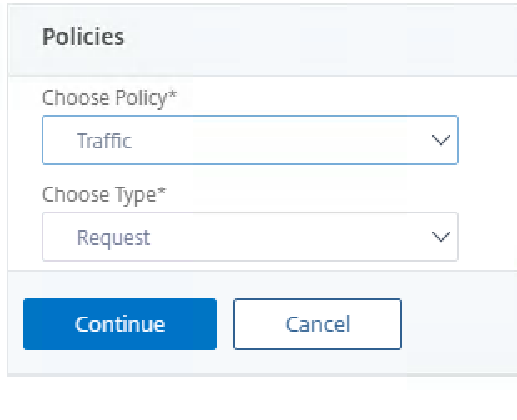Viewport: 517px width, 420px height.
Task: Click the Choose Policy* label
Action: [110, 97]
